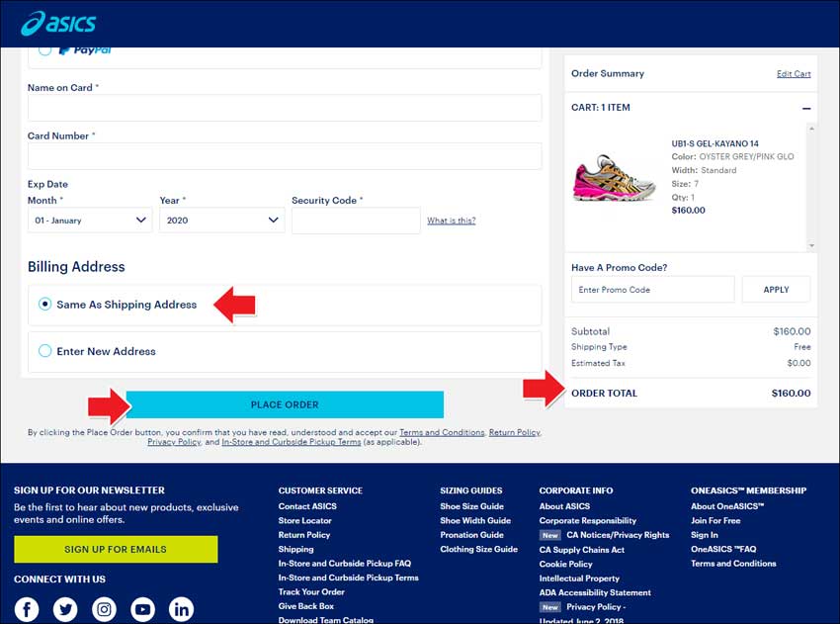This screenshot has height=624, width=840.
Task: Open Privacy Policy link under Place Order
Action: (x=174, y=442)
